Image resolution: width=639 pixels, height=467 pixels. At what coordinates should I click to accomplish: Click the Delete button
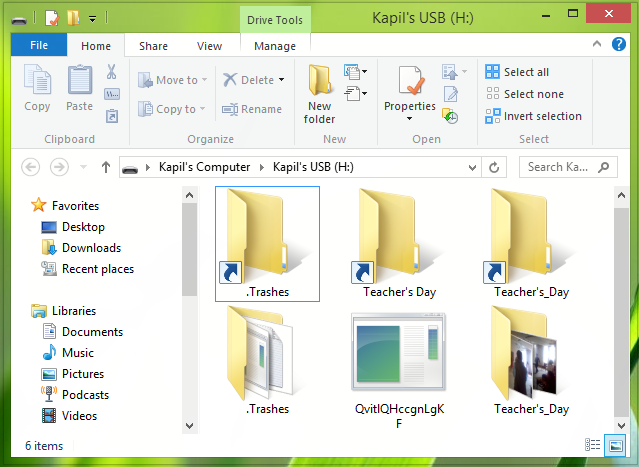click(x=249, y=80)
